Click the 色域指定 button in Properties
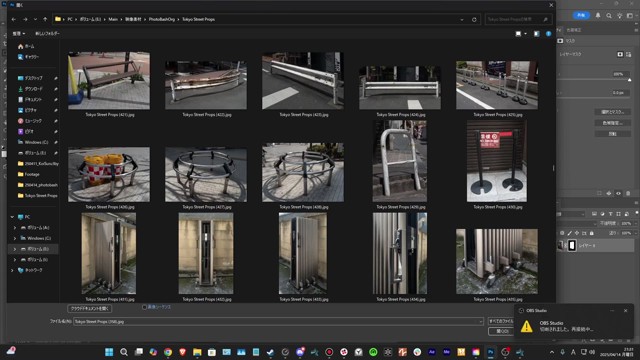 point(612,123)
